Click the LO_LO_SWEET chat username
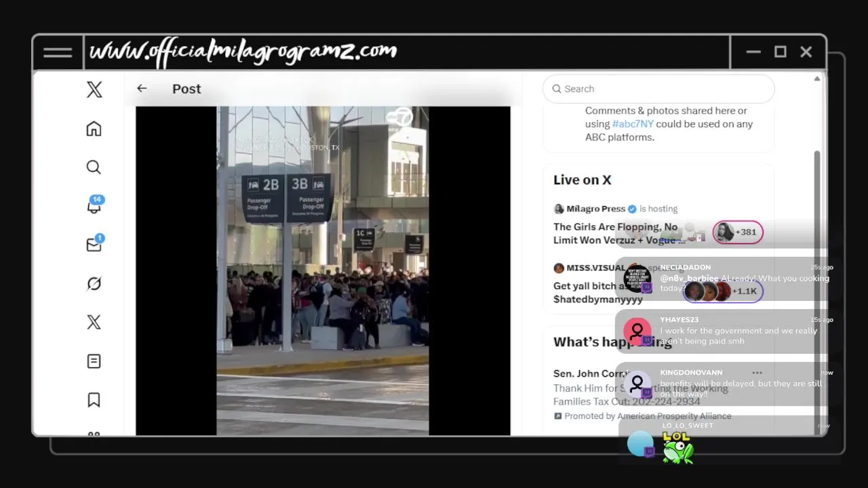This screenshot has height=488, width=868. tap(688, 426)
